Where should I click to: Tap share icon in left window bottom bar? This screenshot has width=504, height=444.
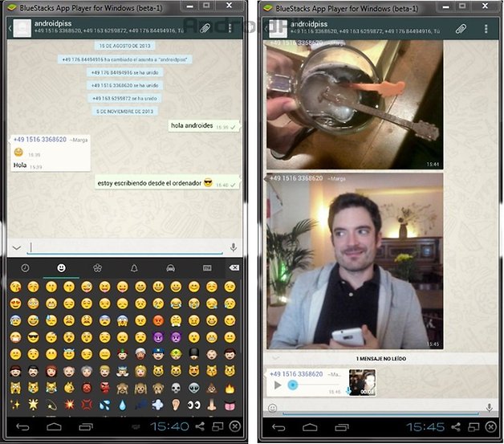200,426
